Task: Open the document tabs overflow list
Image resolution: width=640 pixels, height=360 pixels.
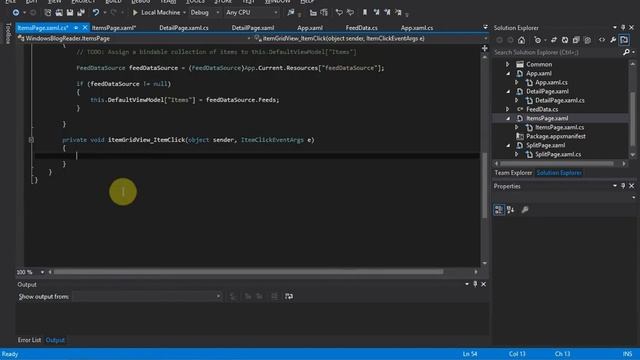Action: point(485,27)
